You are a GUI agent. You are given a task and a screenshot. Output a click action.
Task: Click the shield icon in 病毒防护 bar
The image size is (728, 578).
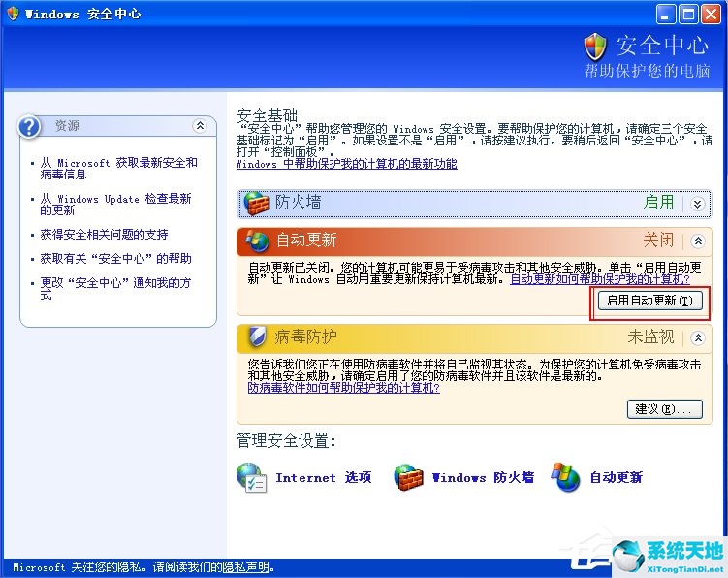pyautogui.click(x=257, y=337)
